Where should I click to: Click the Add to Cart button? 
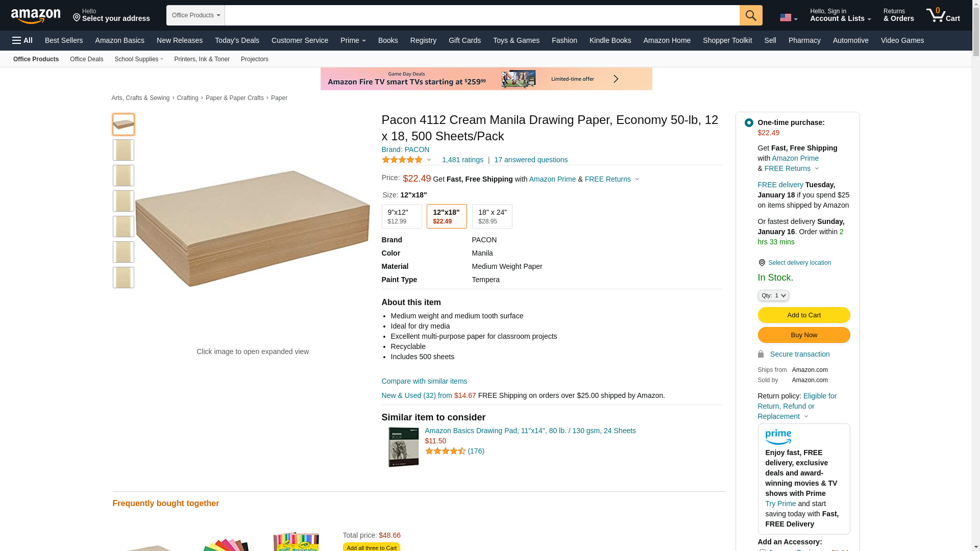803,315
